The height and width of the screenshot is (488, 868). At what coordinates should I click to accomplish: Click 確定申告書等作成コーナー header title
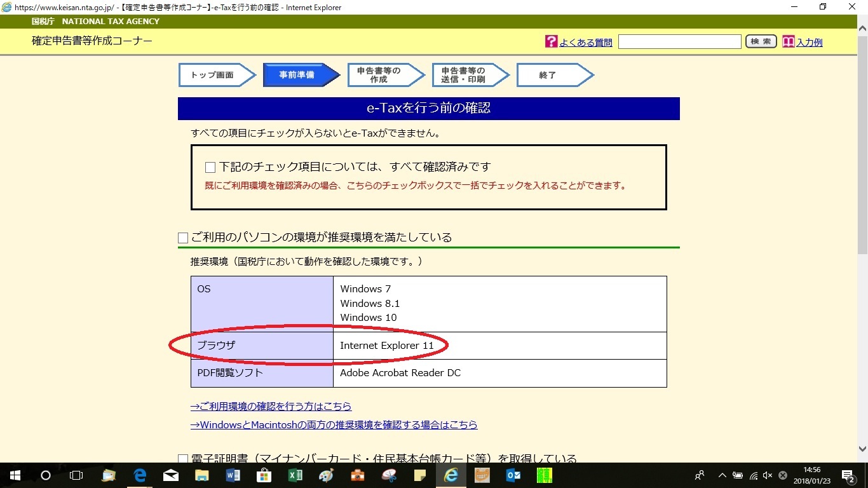(92, 41)
